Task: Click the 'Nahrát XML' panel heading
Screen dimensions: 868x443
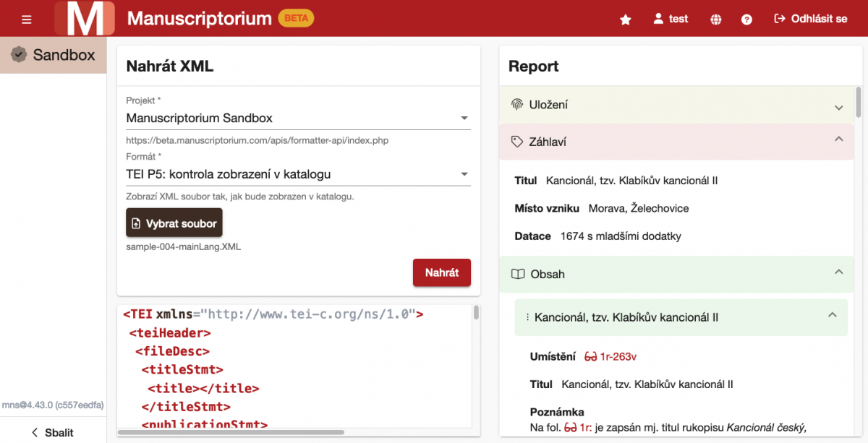Action: click(x=170, y=66)
